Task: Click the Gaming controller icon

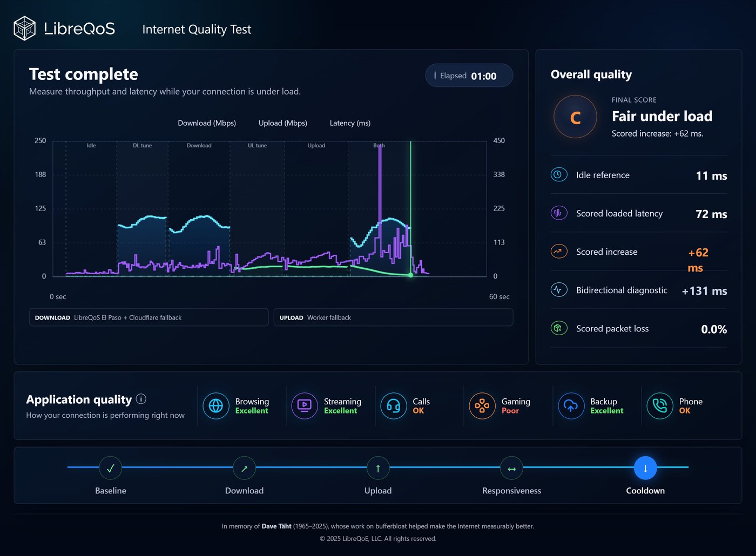Action: (482, 406)
